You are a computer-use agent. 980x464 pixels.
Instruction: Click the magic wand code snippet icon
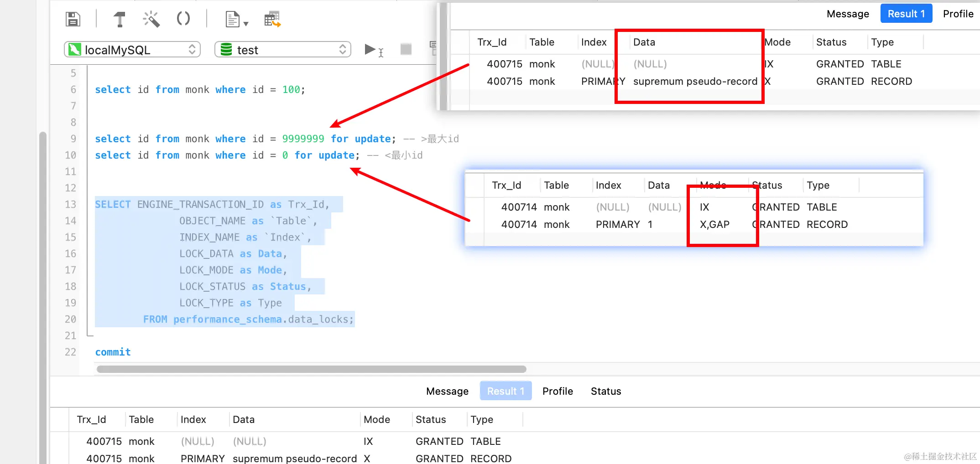tap(151, 19)
